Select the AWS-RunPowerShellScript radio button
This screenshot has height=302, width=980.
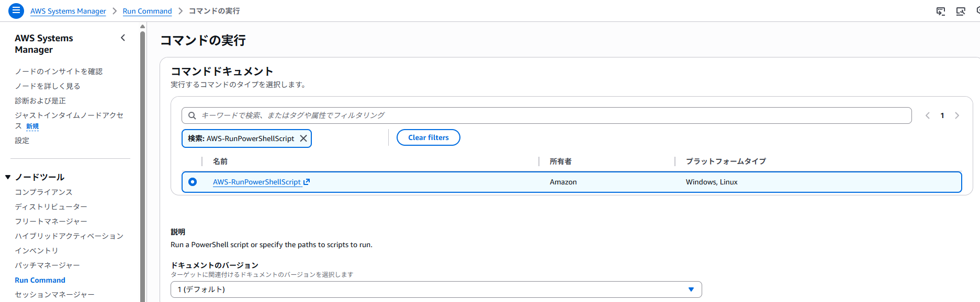pyautogui.click(x=193, y=182)
